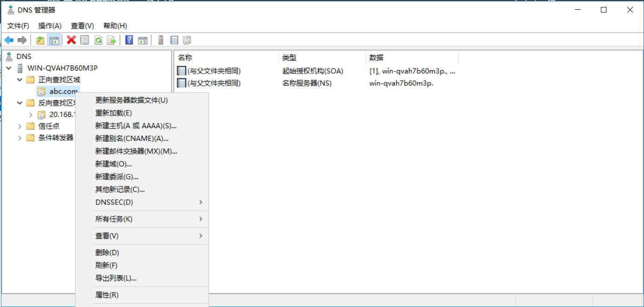644x307 pixels.
Task: Click the Export List toolbar icon
Action: click(111, 40)
